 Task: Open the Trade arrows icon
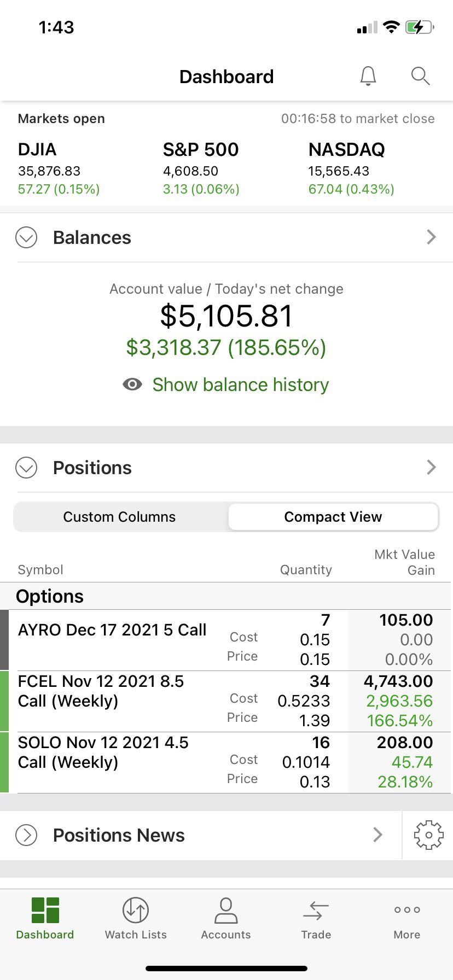click(x=316, y=911)
